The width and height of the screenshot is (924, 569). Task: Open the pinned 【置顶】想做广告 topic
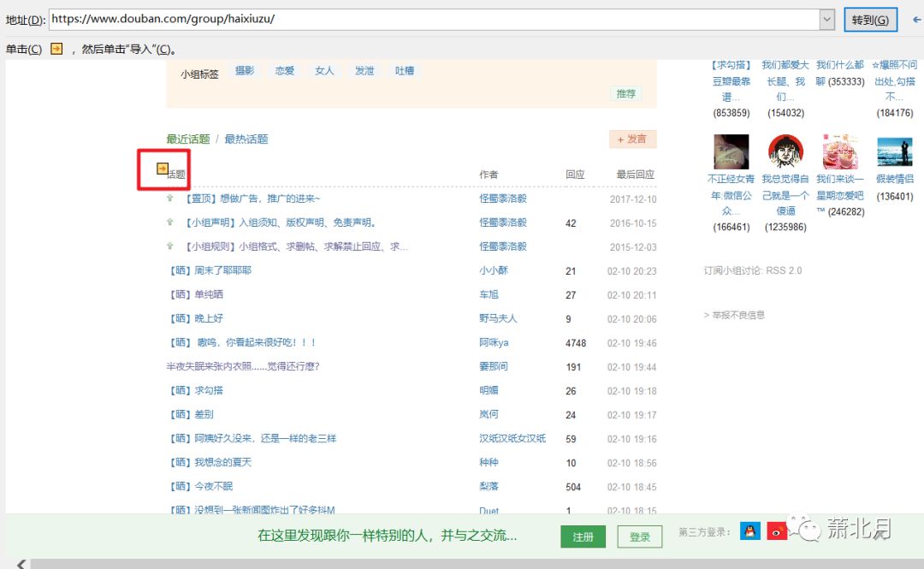(252, 199)
